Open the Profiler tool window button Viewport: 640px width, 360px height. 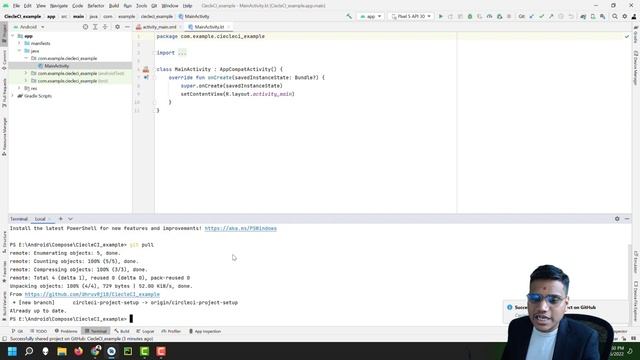(x=171, y=331)
